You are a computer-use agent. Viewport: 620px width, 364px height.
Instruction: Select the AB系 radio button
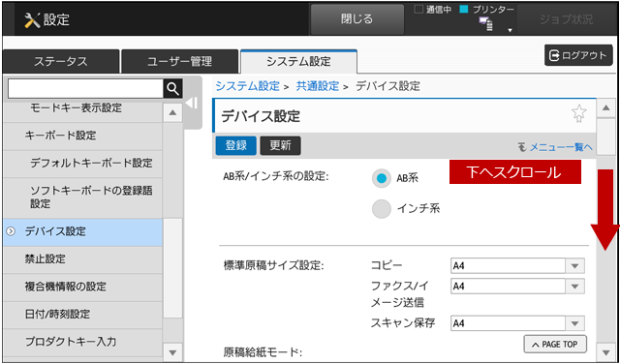(x=381, y=178)
